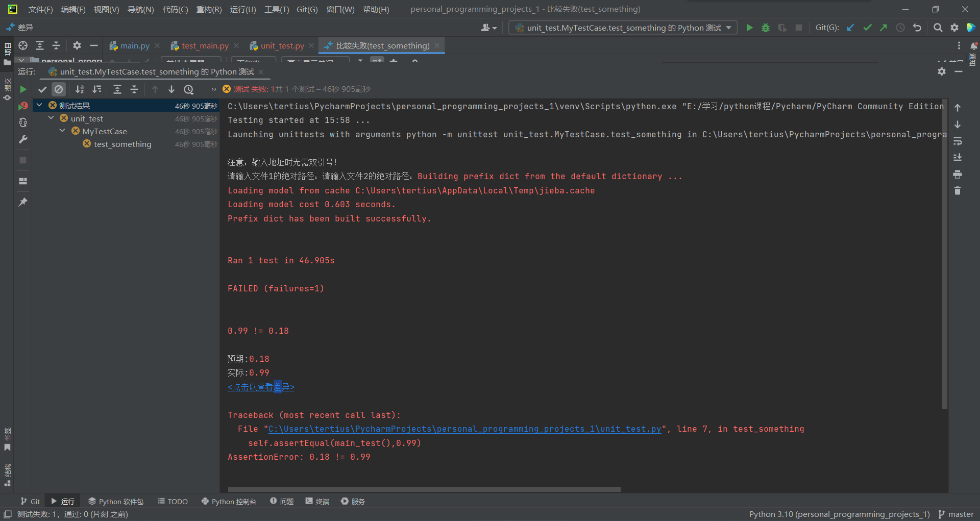Print the console output
Image resolution: width=980 pixels, height=521 pixels.
tap(958, 175)
